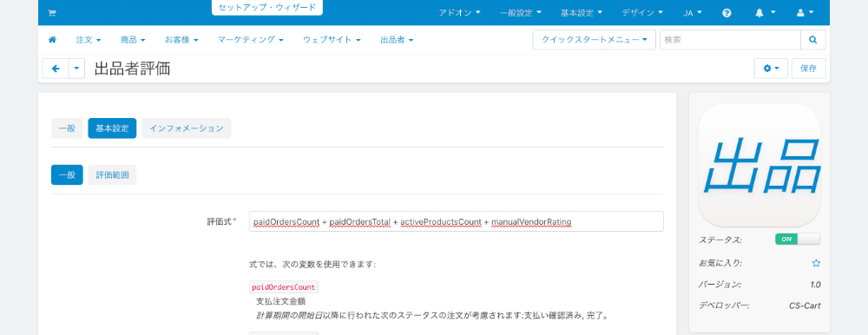Click the 出品 add-on logo image
Screen dimensions: 868x335
coord(759,165)
